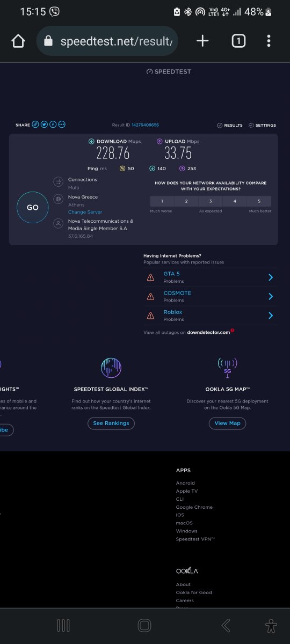Click the OOKLA footer logo
The image size is (290, 644).
click(187, 570)
